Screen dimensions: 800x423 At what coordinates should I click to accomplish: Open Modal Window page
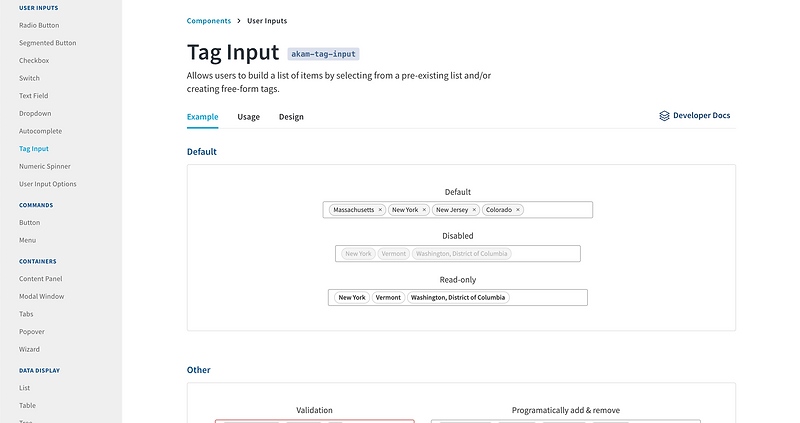click(x=42, y=296)
